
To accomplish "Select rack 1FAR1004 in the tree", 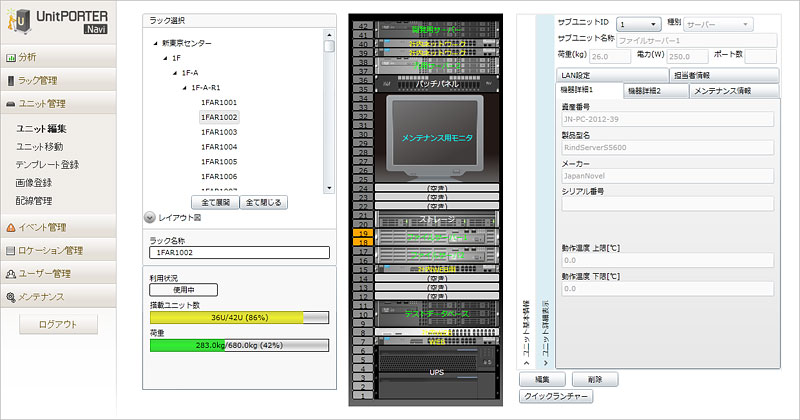I will [219, 147].
